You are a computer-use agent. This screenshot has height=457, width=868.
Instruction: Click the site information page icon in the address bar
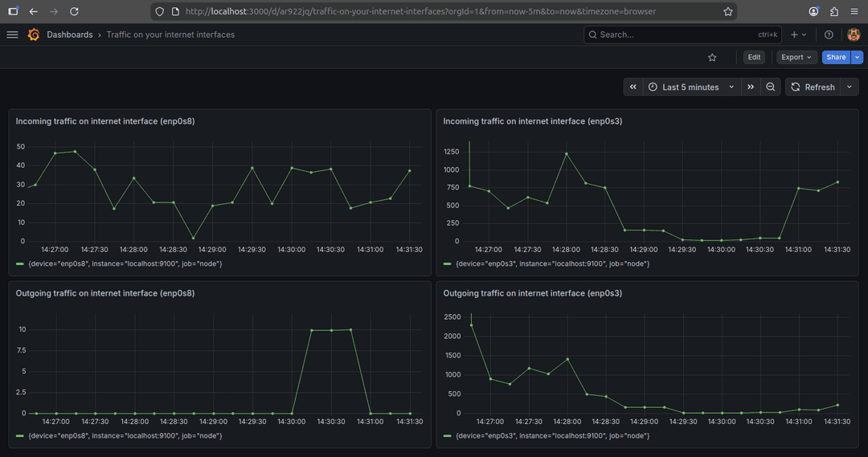(175, 11)
